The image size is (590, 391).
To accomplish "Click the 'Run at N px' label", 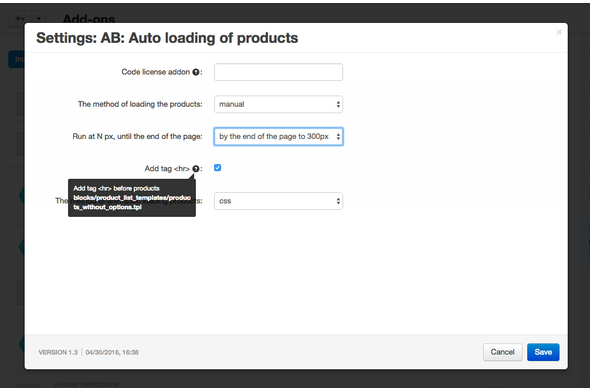I will pyautogui.click(x=137, y=136).
